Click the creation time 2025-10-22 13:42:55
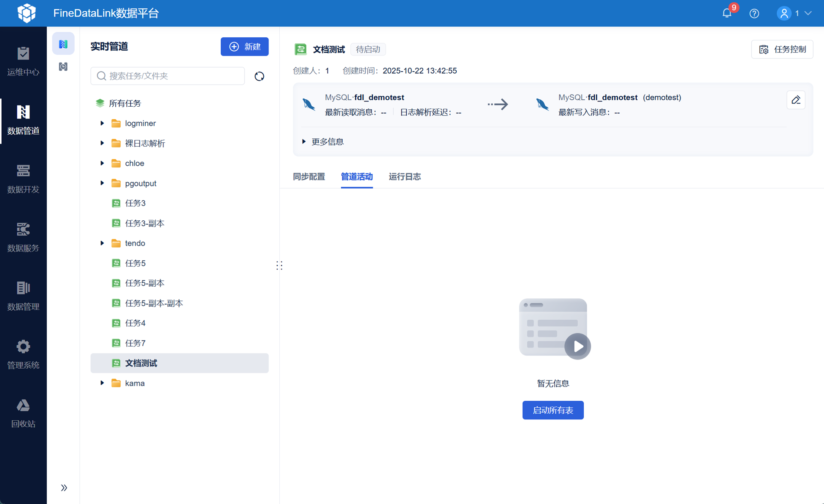 (x=420, y=71)
